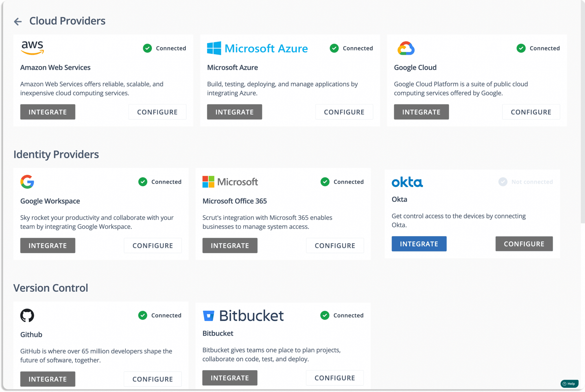Click the Okta logo

407,182
